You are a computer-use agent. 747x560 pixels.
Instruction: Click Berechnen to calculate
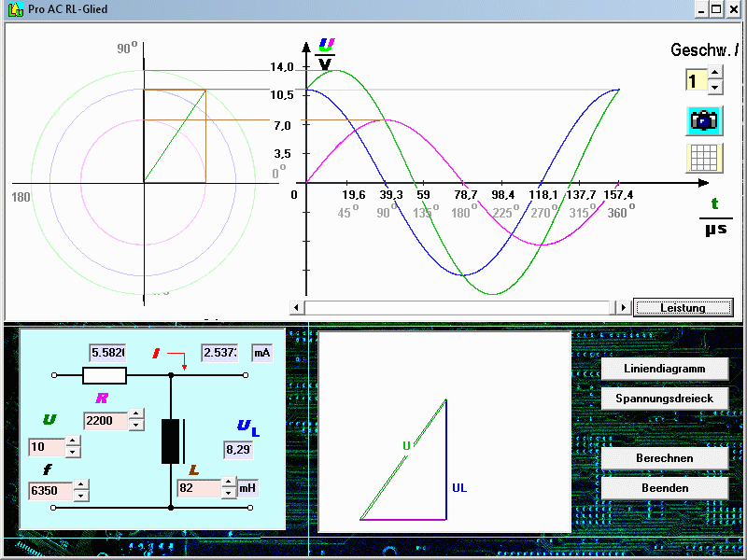pos(665,458)
